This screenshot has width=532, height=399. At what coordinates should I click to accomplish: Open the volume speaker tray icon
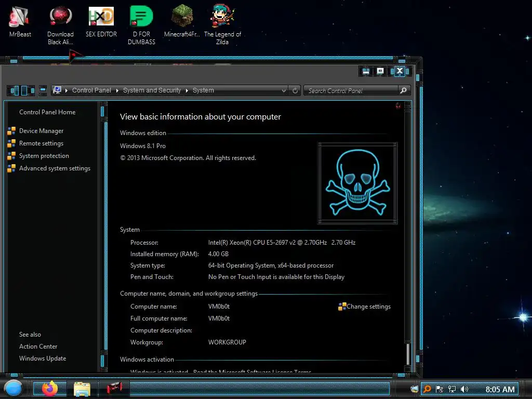[x=464, y=389]
